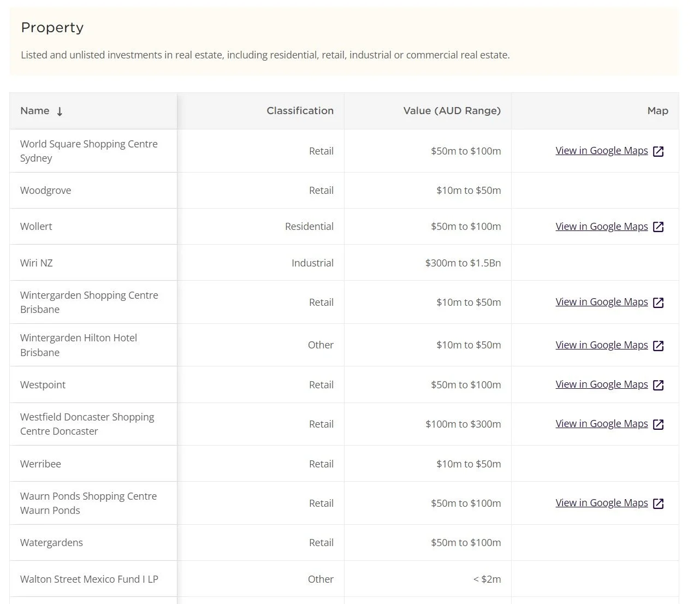Select 'Walton Street Mexico Fund I LP'

click(x=89, y=579)
